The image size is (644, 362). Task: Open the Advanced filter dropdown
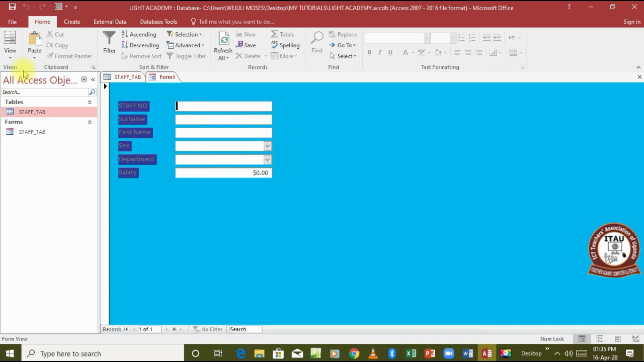click(x=185, y=45)
